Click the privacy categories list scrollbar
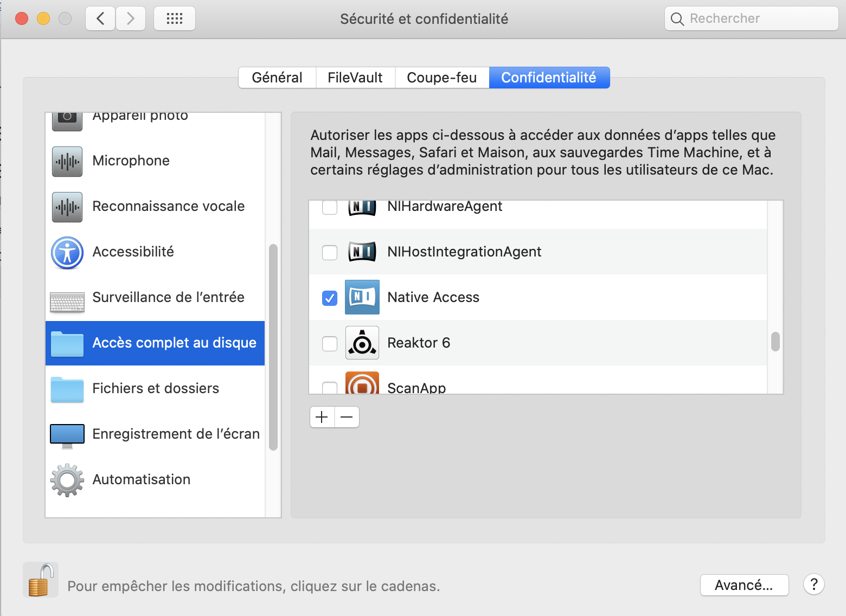Image resolution: width=846 pixels, height=616 pixels. point(273,347)
